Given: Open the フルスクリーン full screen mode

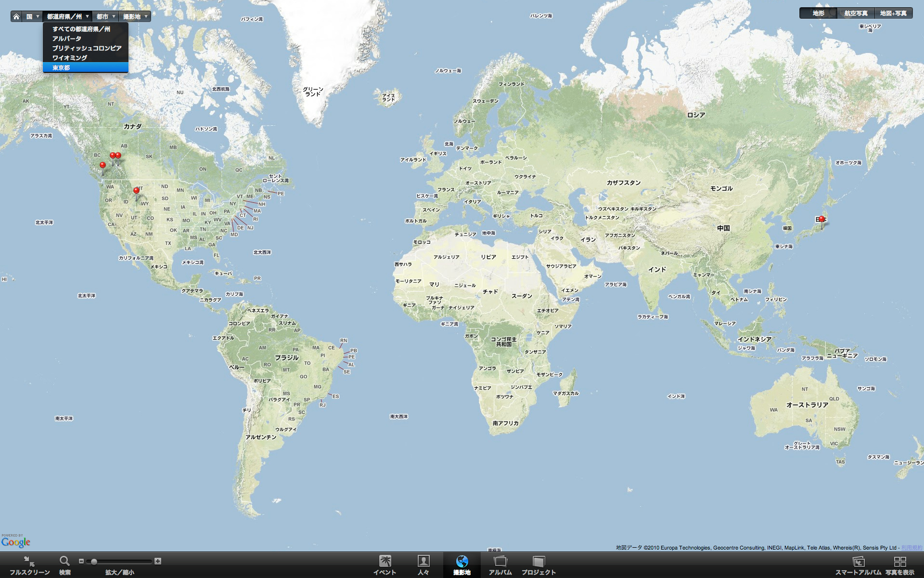Looking at the screenshot, I should click(x=29, y=562).
